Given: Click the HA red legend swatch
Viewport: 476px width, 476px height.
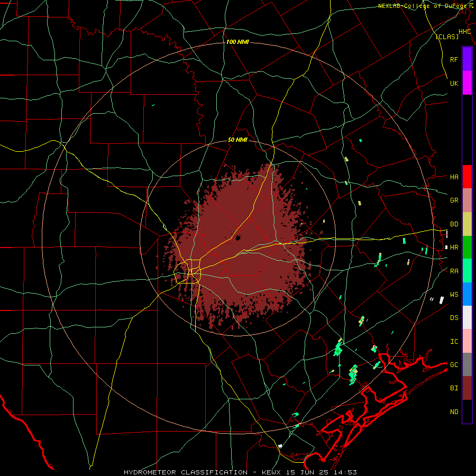Looking at the screenshot, I should coord(467,177).
